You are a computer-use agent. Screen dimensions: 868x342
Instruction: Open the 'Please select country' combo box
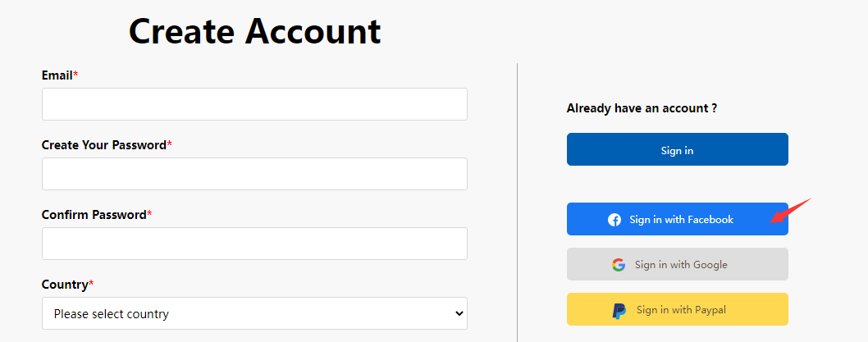point(254,313)
